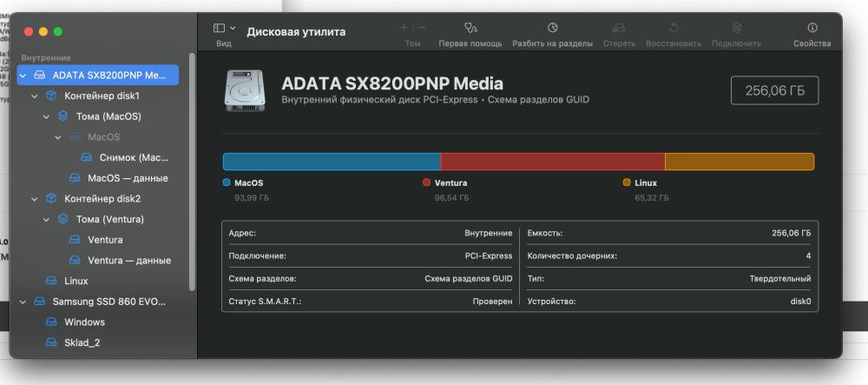Collapse Контейнер disk1 chevron

point(35,96)
